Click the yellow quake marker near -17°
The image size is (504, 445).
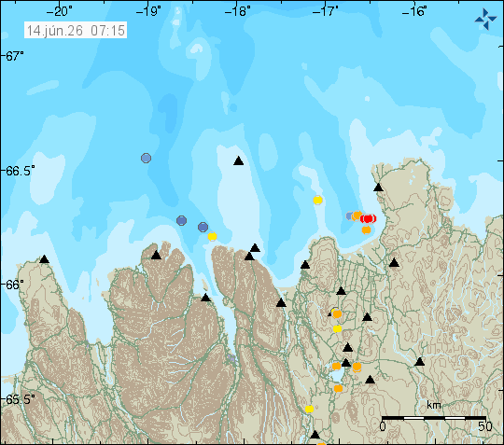coord(317,201)
